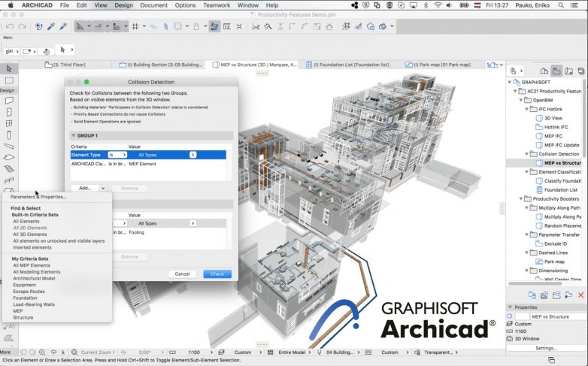Select the Railing tool in the Design toolbox
This screenshot has height=366, width=588.
(x=9, y=180)
